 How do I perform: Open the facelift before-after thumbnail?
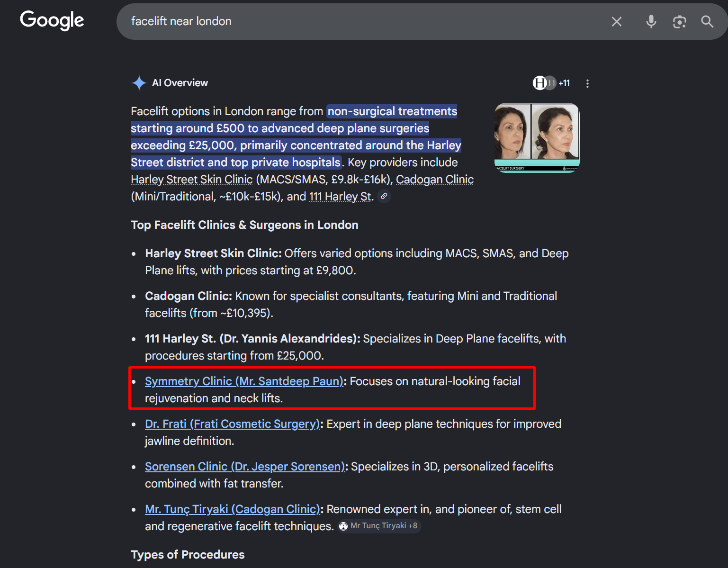click(x=537, y=137)
